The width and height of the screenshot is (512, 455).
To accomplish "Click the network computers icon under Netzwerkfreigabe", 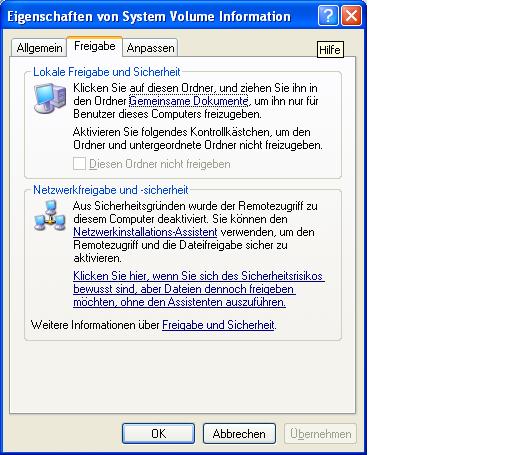I will point(50,216).
